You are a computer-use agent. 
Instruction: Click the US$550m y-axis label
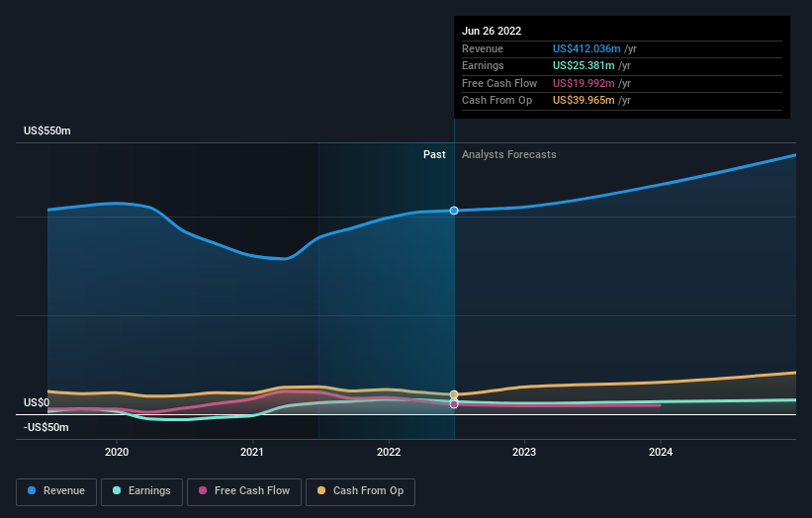click(x=47, y=130)
